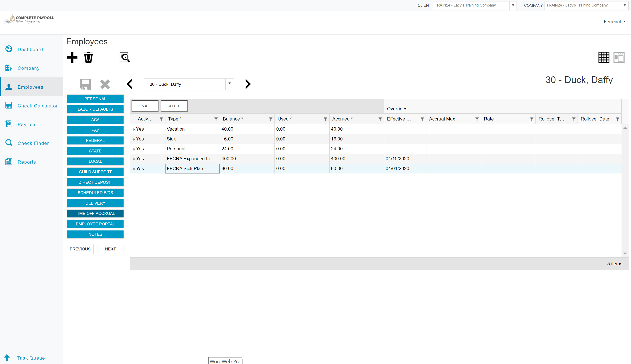
Task: Navigate to the next employee with the arrow
Action: 248,84
